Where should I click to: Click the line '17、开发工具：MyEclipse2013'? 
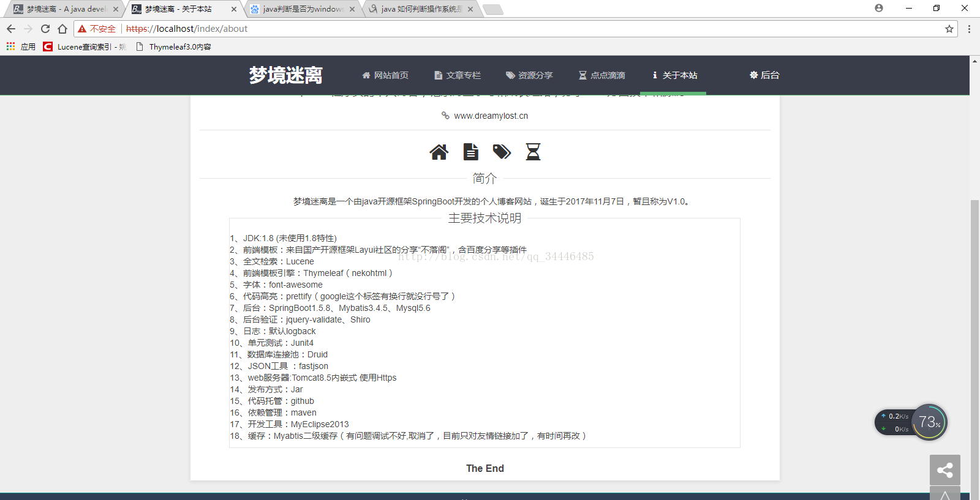click(289, 424)
